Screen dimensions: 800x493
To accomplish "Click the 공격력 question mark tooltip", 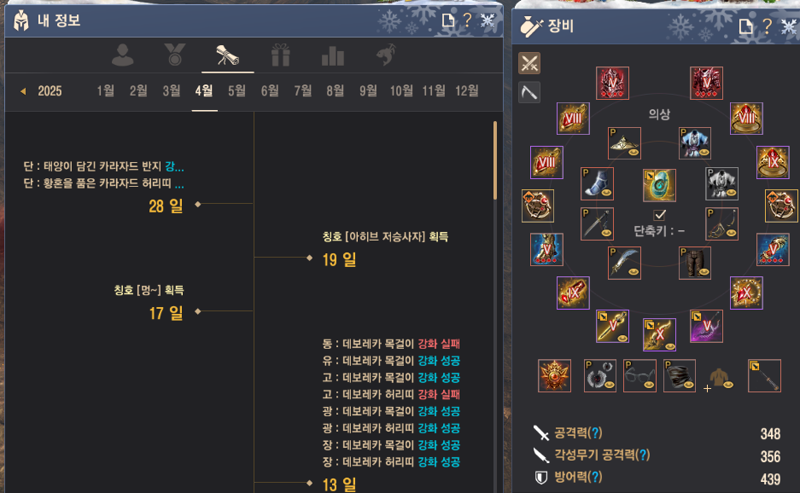I will click(x=594, y=433).
